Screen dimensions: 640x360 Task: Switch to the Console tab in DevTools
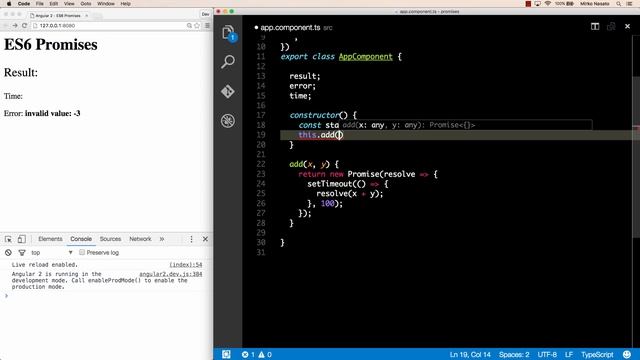(81, 239)
